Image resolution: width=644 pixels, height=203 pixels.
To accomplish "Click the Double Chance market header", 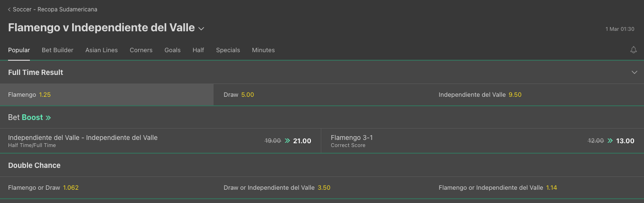I will point(34,166).
